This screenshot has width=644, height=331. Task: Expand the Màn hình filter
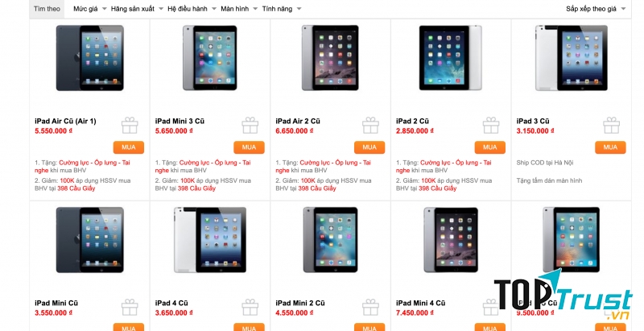coord(239,9)
